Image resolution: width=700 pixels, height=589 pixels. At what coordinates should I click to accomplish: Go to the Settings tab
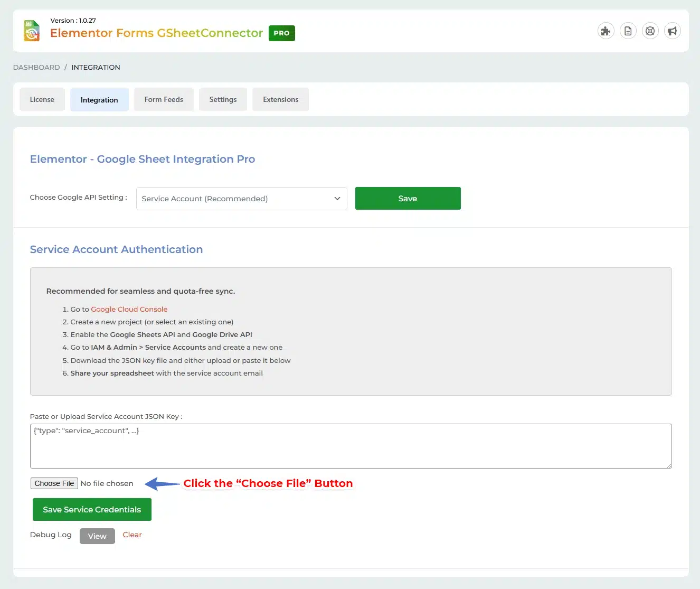[223, 99]
